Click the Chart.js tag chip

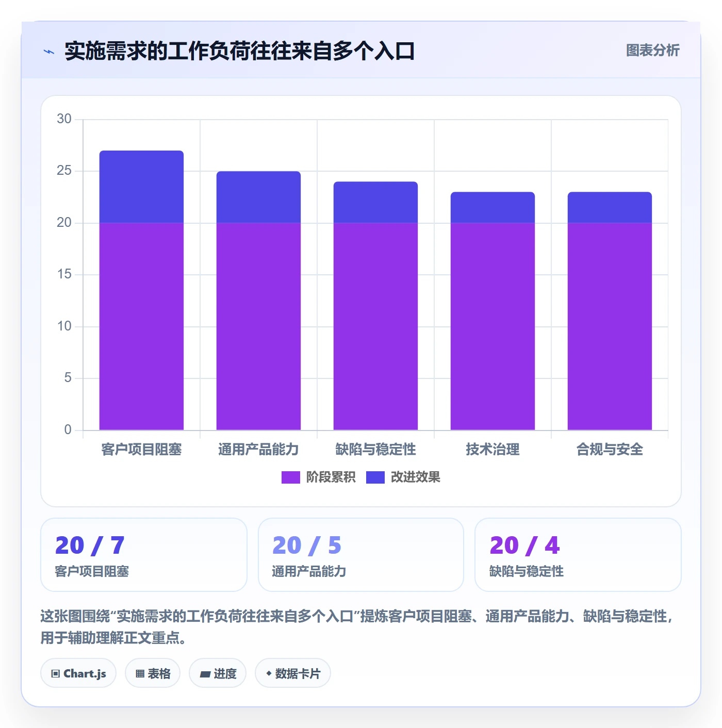(x=78, y=673)
